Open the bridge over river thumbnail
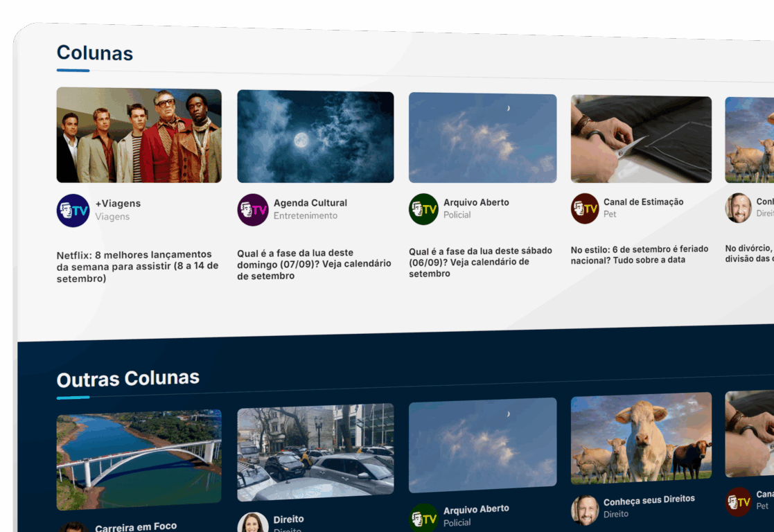The image size is (774, 532). pyautogui.click(x=139, y=460)
